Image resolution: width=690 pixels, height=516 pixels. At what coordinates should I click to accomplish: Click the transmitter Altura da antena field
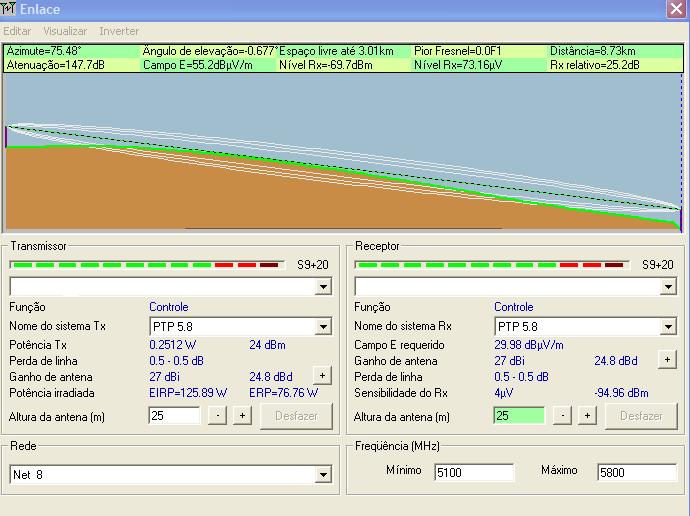click(174, 416)
